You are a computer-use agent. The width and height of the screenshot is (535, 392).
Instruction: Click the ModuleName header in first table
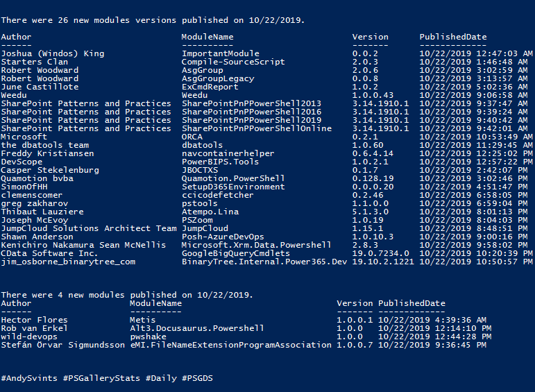coord(207,37)
